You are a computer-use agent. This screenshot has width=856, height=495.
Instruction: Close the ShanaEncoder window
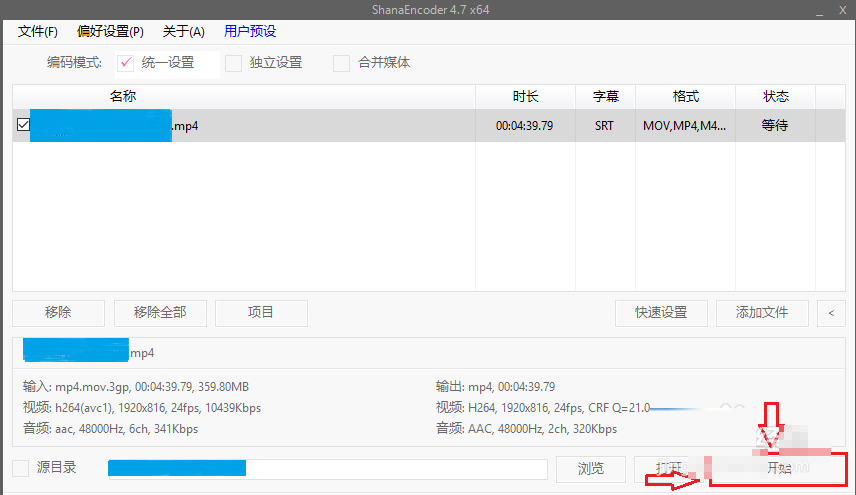(842, 10)
